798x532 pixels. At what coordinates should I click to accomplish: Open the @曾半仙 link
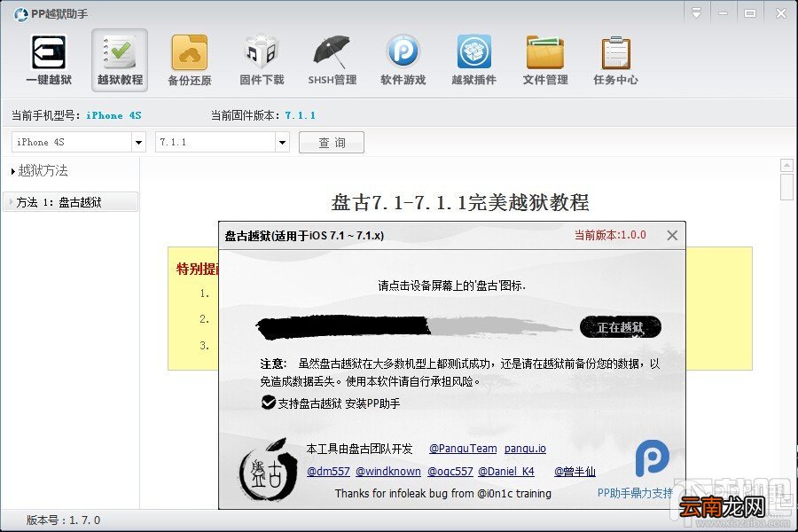[x=575, y=472]
